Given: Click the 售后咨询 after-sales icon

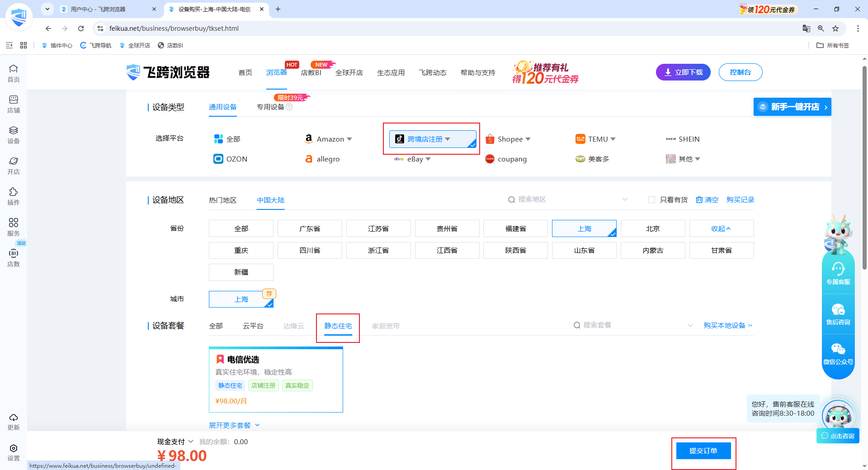Looking at the screenshot, I should coord(838,314).
